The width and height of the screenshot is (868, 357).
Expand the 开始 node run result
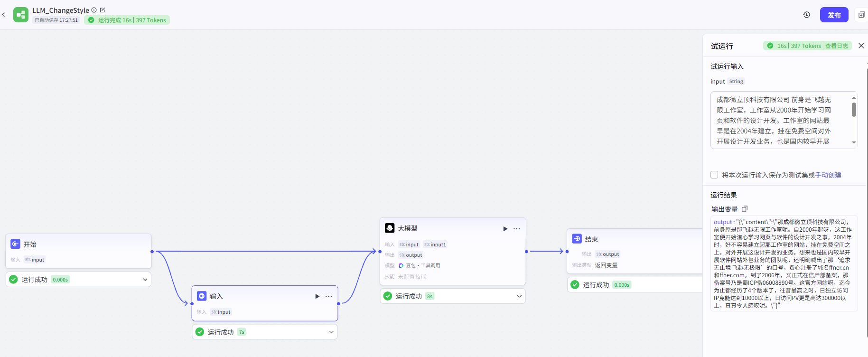[145, 280]
